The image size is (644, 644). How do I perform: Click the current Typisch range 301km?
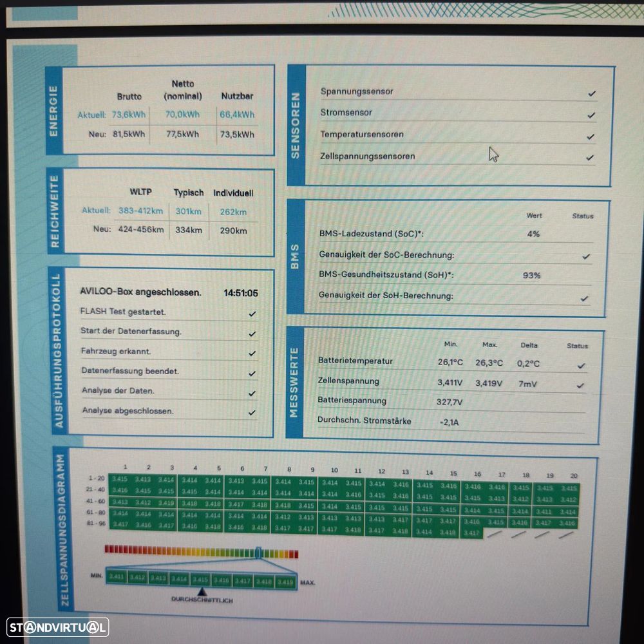tap(189, 211)
